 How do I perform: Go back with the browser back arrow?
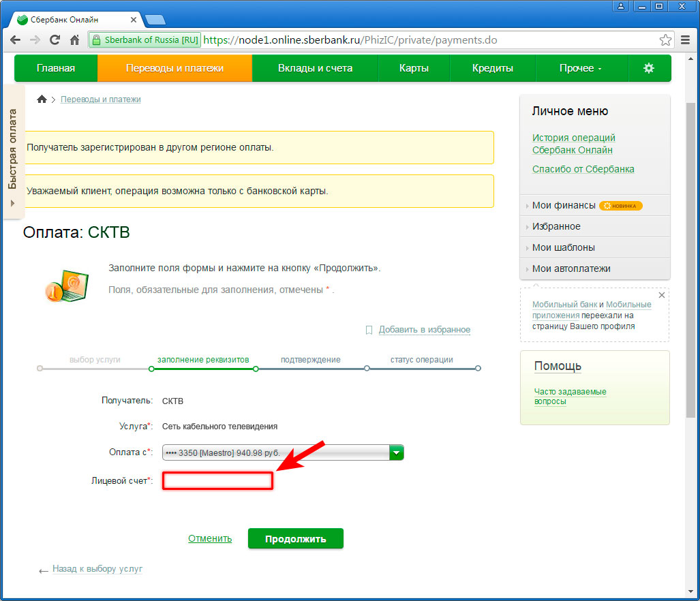click(x=15, y=40)
